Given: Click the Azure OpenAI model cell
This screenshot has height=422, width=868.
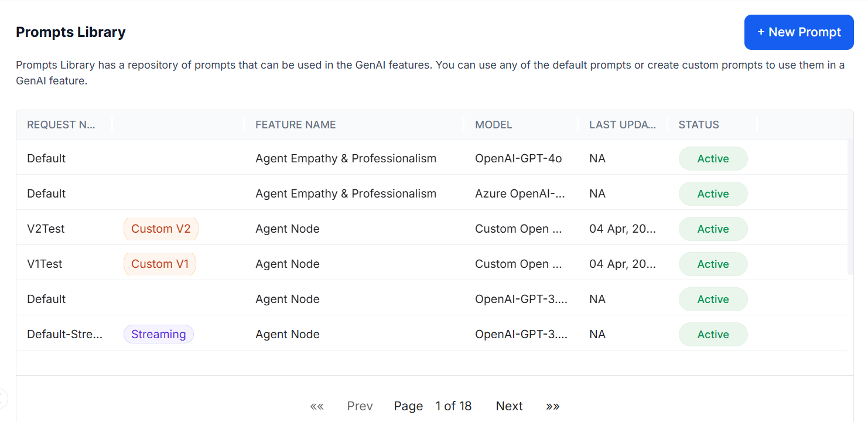Looking at the screenshot, I should point(520,193).
